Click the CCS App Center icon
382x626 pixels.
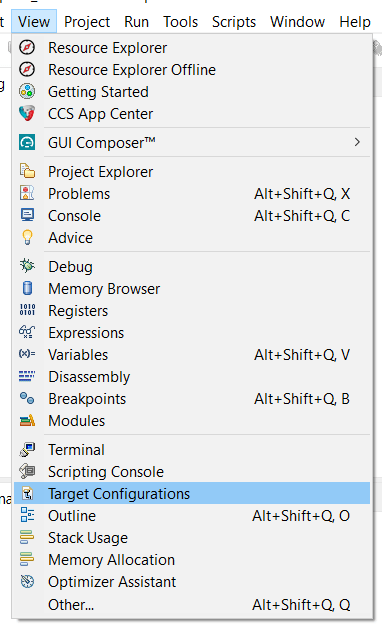coord(27,113)
